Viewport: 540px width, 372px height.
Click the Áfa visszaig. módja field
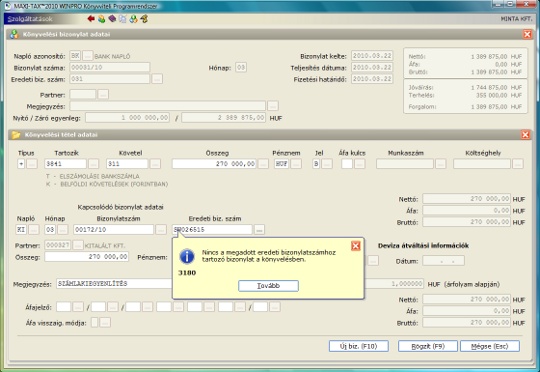coord(94,323)
